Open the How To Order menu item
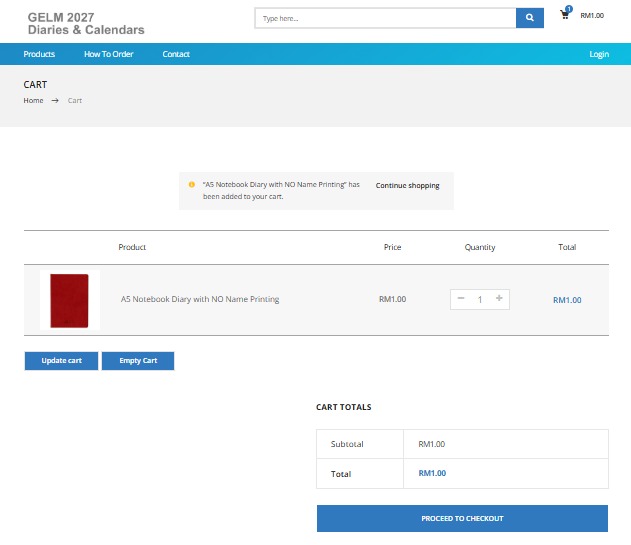 tap(109, 54)
